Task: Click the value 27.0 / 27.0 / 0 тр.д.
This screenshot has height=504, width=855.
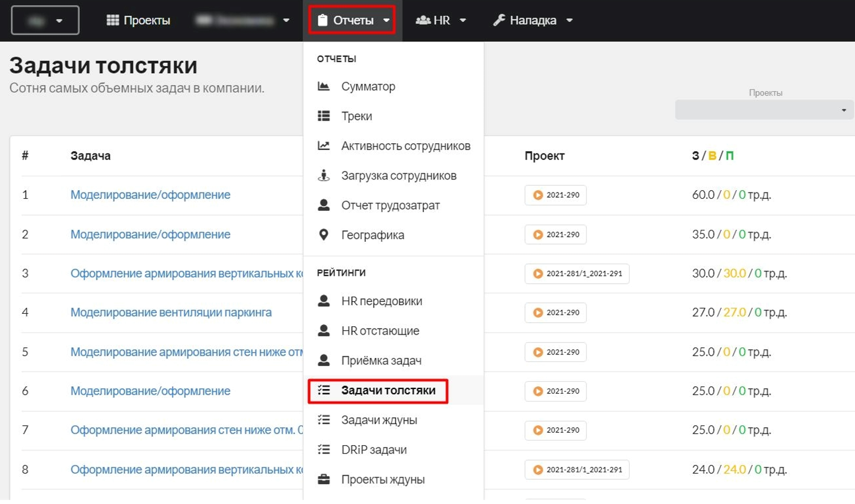Action: (739, 313)
